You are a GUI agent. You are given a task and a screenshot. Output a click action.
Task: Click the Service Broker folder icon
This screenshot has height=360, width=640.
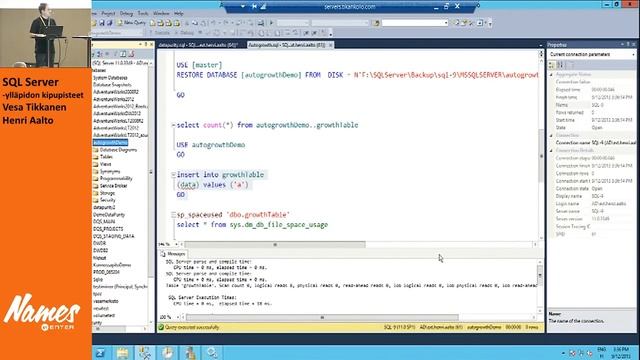pos(96,186)
